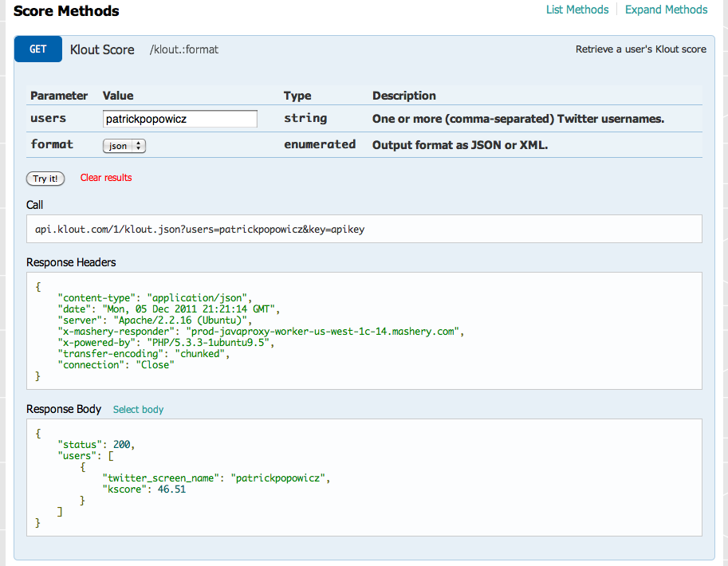Click the "Response Body" label
728x566 pixels.
[x=64, y=409]
